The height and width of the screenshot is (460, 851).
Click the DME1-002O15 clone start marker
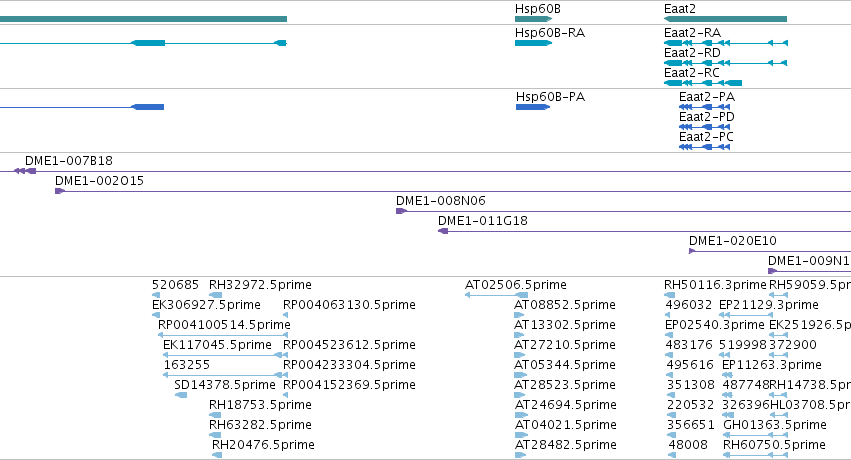pyautogui.click(x=60, y=191)
